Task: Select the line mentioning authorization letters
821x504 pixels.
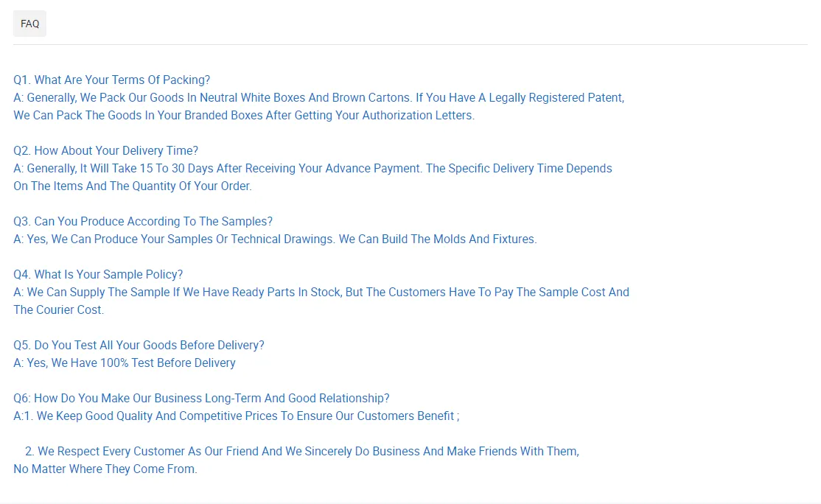Action: click(243, 115)
